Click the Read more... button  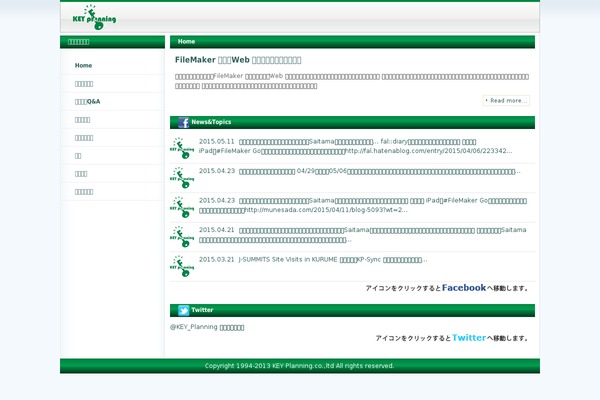pos(506,101)
